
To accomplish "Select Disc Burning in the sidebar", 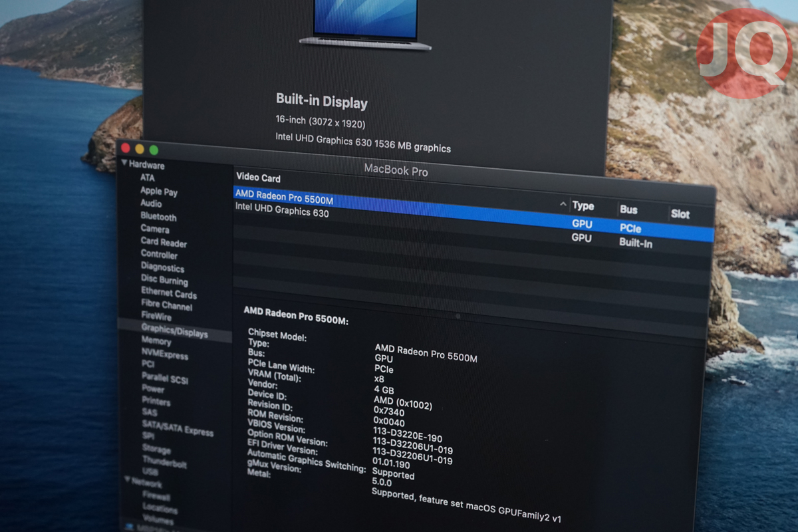I will [x=164, y=281].
